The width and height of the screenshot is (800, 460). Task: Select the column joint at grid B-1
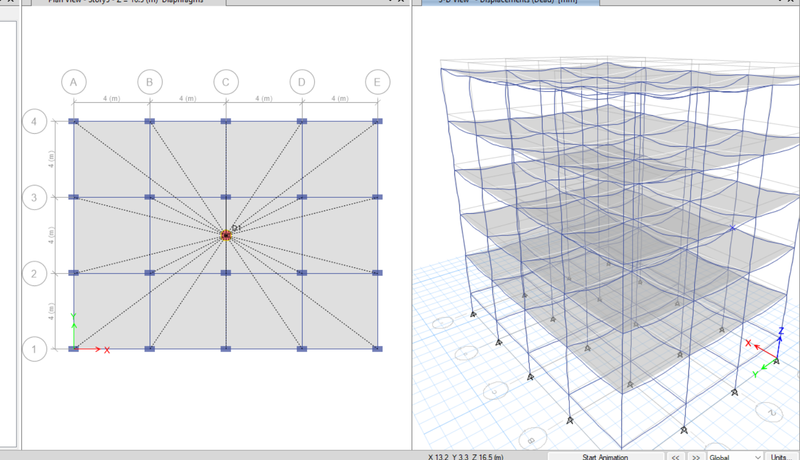coord(149,349)
